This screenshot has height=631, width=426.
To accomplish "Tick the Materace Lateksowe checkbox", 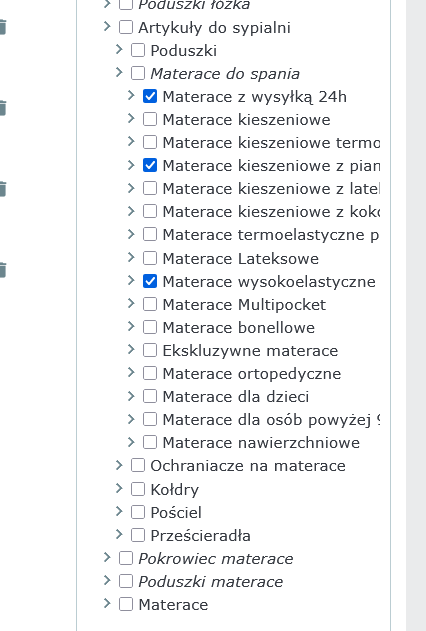I will click(x=150, y=258).
